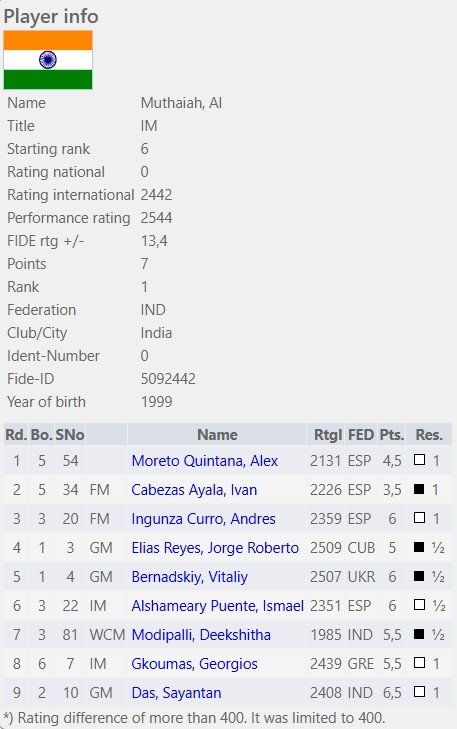
Task: Click the India flag image
Action: click(x=48, y=60)
